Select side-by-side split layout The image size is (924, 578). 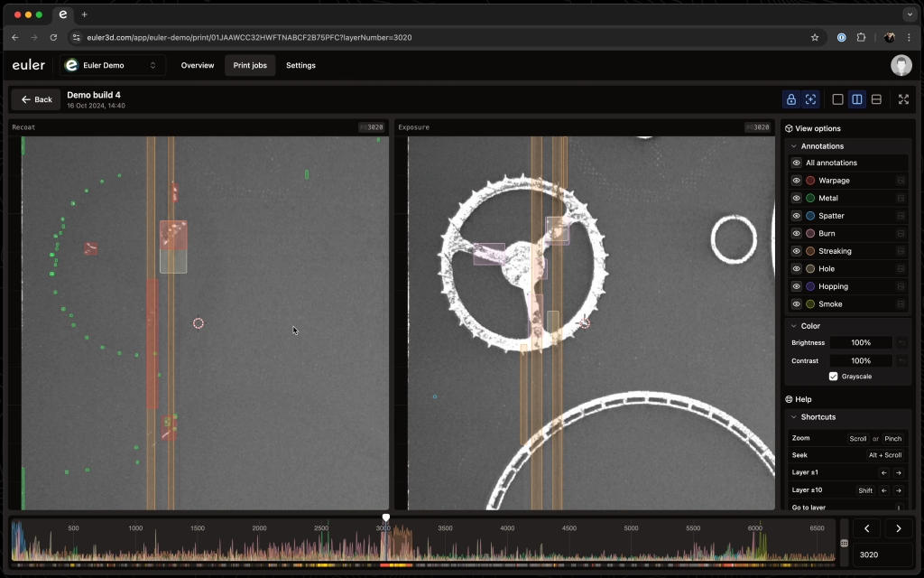(x=857, y=99)
